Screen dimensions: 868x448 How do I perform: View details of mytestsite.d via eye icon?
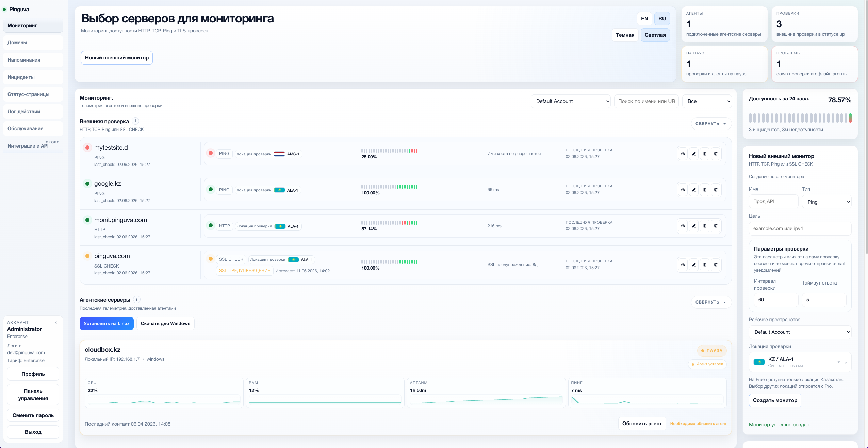(683, 154)
